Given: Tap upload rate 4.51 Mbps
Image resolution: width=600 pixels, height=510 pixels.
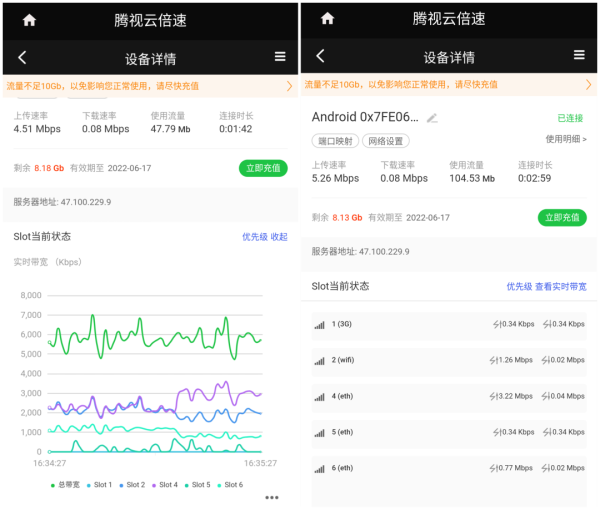Looking at the screenshot, I should (37, 129).
